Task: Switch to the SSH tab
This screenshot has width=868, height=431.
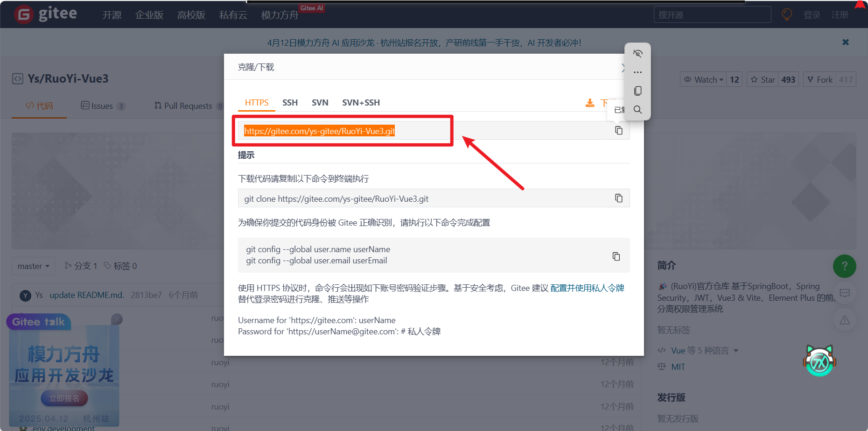Action: pos(290,103)
